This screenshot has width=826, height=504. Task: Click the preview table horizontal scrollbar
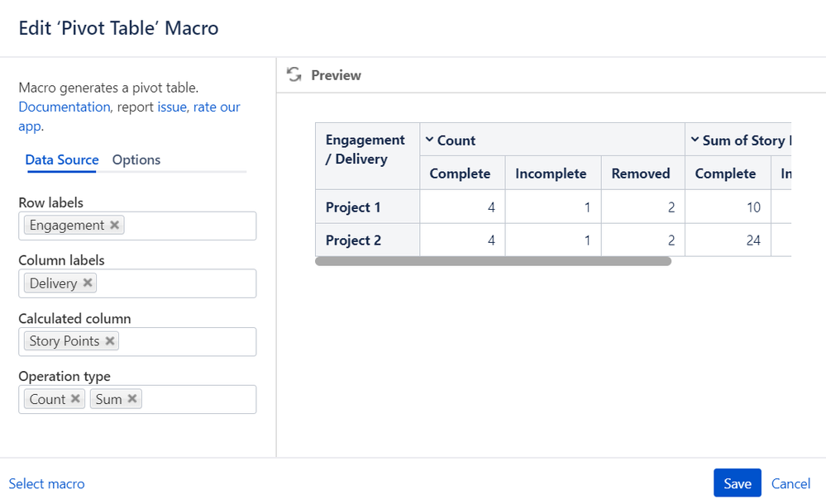point(493,261)
